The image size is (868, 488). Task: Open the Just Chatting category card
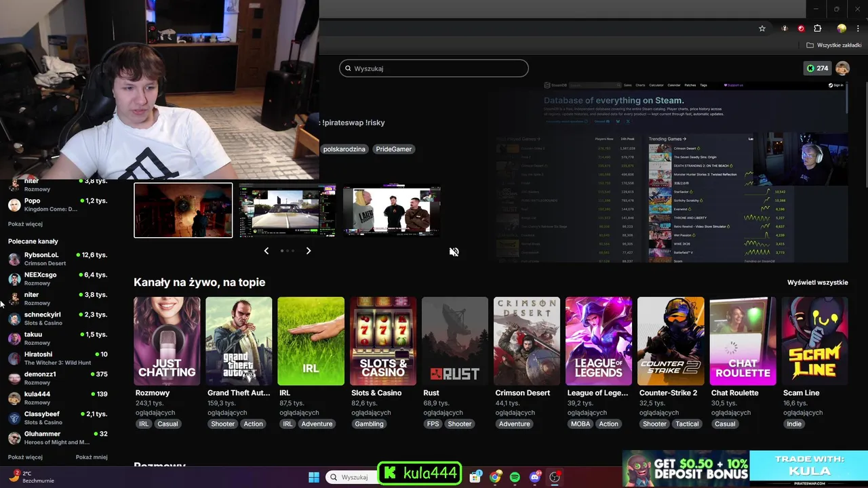click(167, 341)
